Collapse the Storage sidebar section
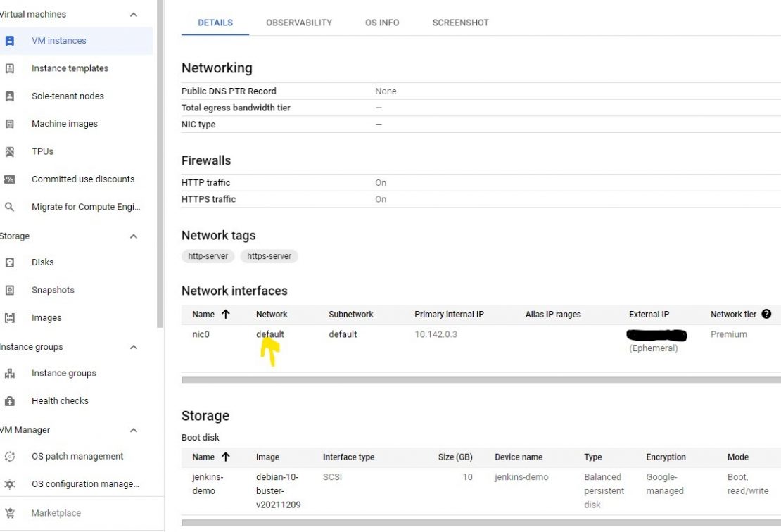This screenshot has width=781, height=532. click(133, 236)
